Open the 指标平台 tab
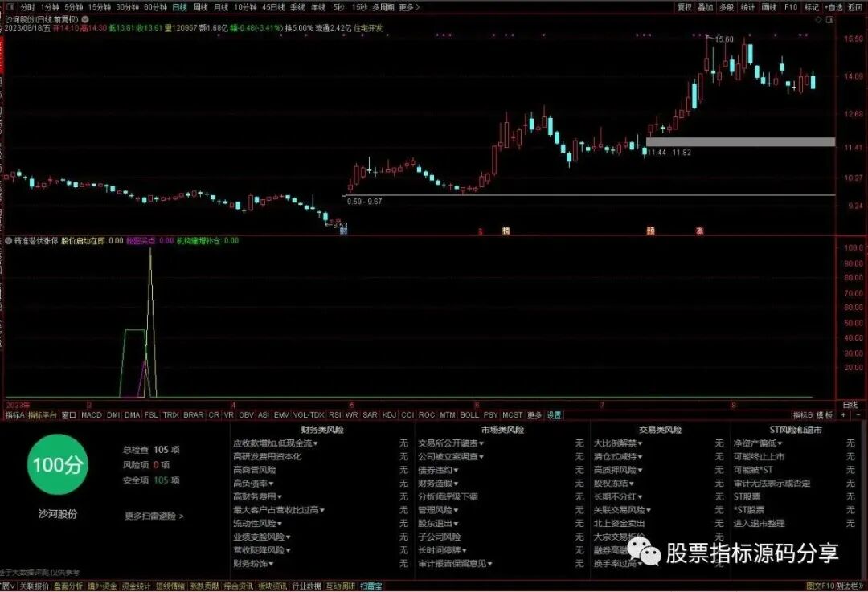 click(43, 415)
